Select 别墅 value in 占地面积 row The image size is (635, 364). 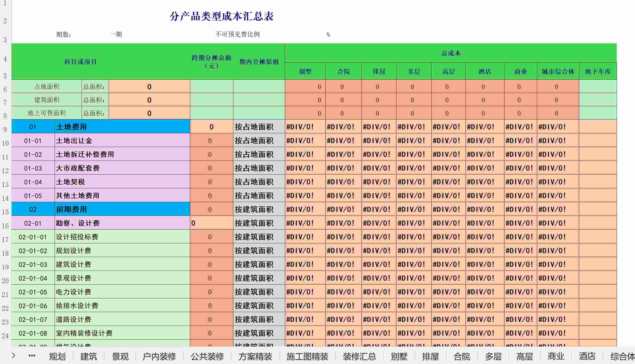pyautogui.click(x=305, y=87)
